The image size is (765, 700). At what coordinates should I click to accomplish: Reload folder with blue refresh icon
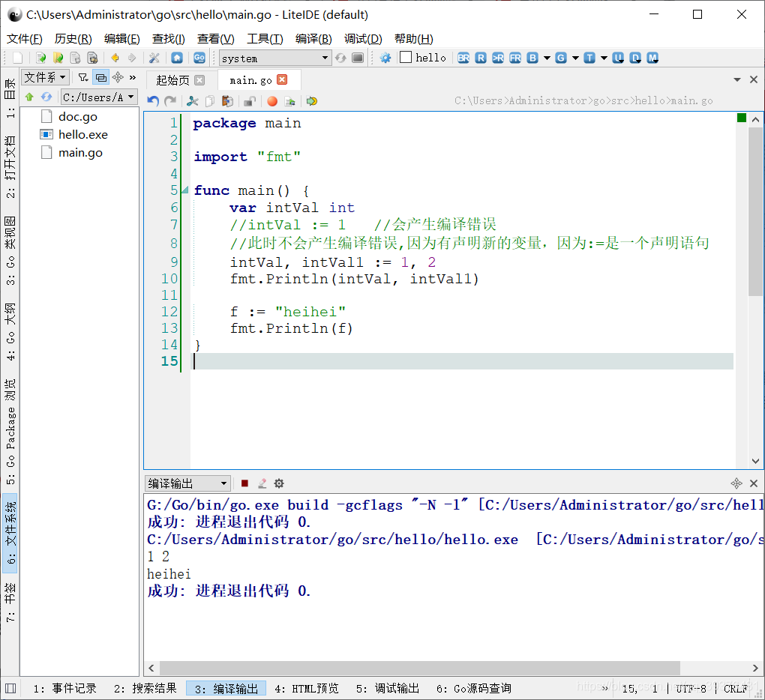[46, 97]
